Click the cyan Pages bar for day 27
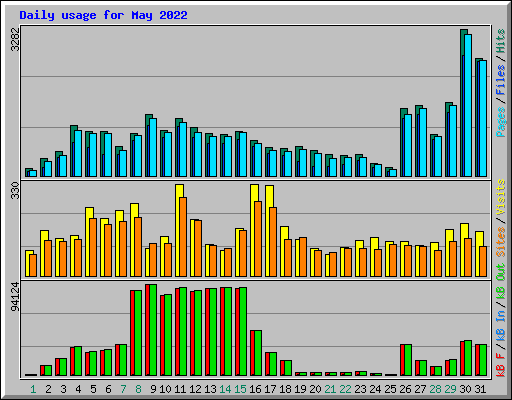 (423, 142)
